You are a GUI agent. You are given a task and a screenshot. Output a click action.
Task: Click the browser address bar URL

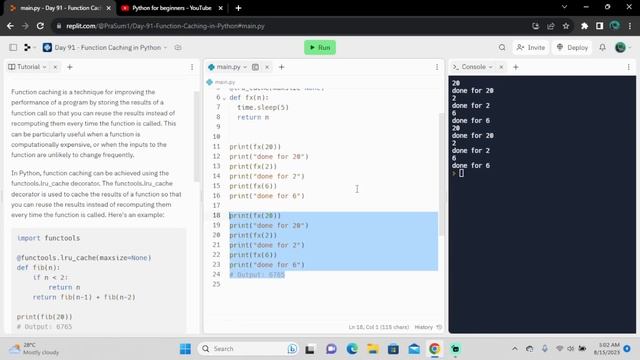(165, 26)
